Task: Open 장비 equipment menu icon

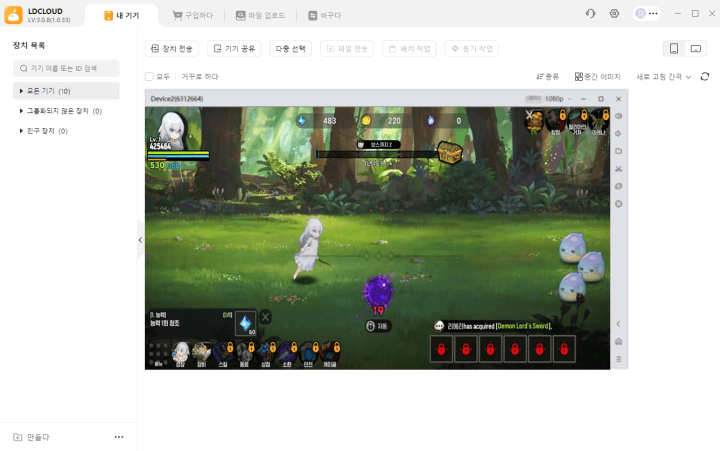Action: coord(201,354)
